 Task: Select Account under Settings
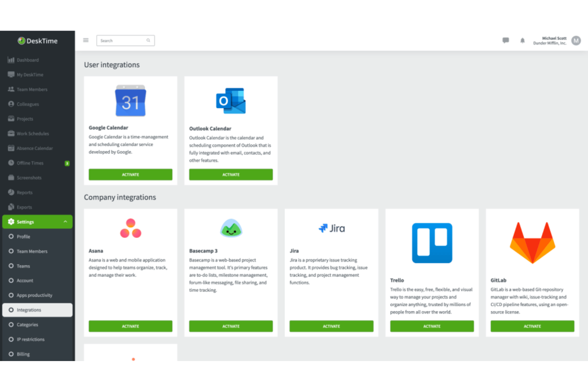pyautogui.click(x=37, y=280)
